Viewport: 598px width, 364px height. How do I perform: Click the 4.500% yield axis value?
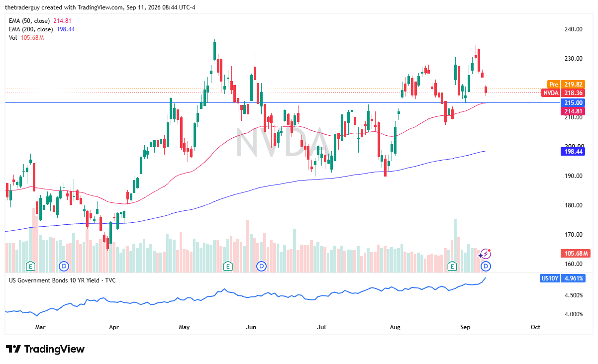(x=573, y=295)
